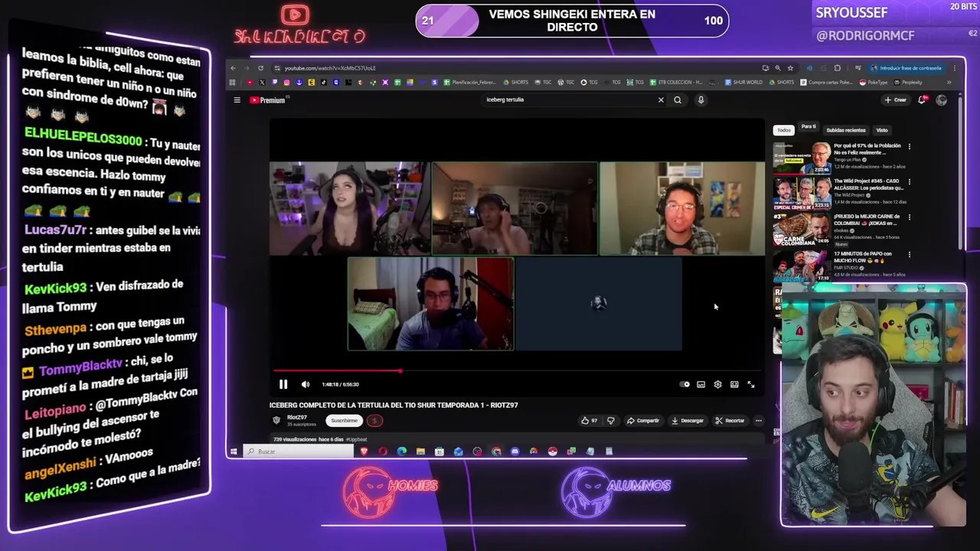
Task: Open the ETB COLECCION bookmark
Action: coord(676,82)
